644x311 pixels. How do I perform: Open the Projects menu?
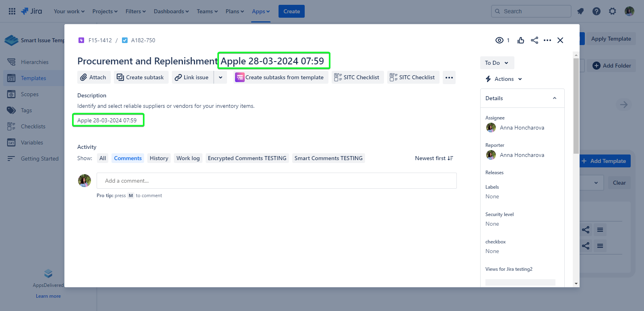point(105,11)
